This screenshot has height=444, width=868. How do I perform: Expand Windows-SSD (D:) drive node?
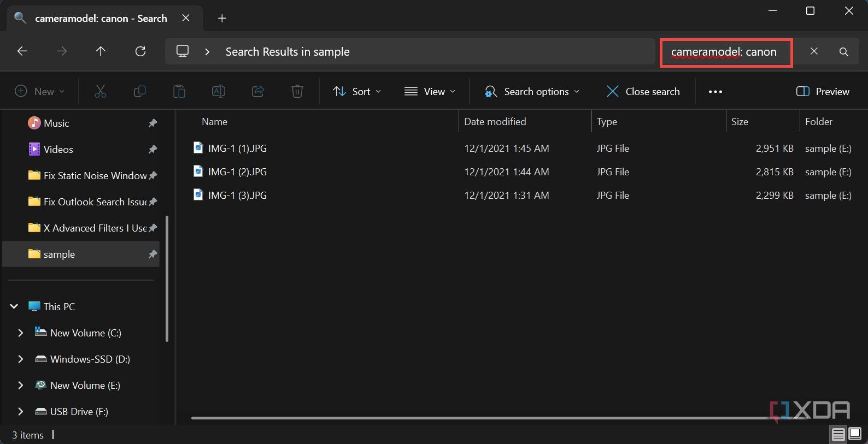coord(20,359)
